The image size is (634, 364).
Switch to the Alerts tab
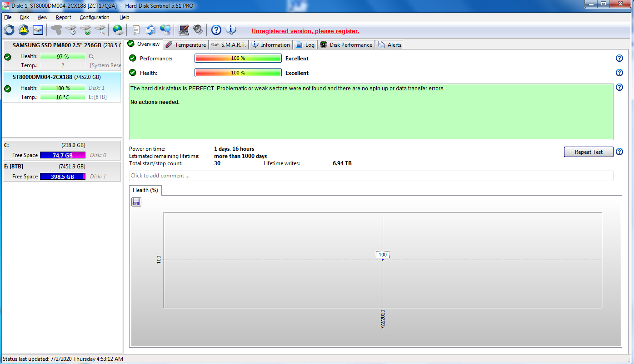point(389,44)
